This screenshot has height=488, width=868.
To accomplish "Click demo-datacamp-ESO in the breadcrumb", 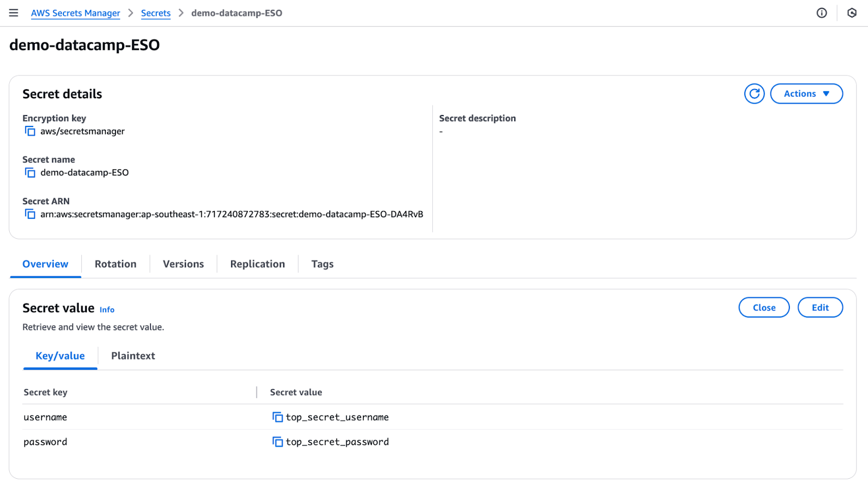I will tap(237, 13).
